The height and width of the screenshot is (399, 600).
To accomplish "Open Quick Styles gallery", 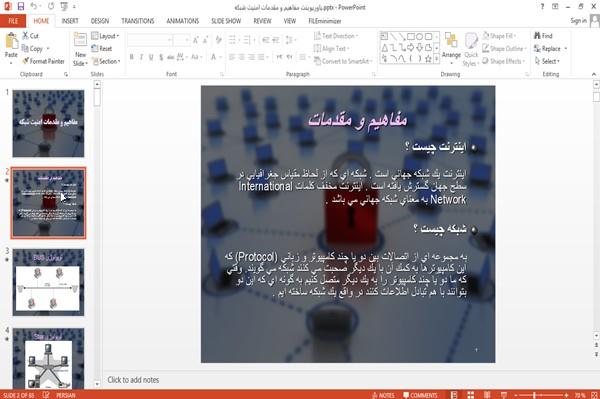I will click(471, 50).
